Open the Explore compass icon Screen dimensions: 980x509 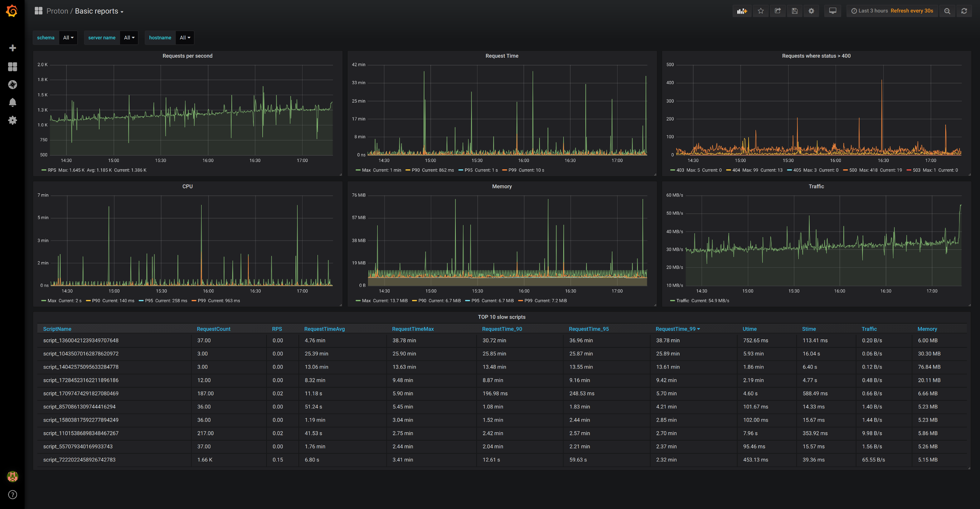click(x=13, y=84)
